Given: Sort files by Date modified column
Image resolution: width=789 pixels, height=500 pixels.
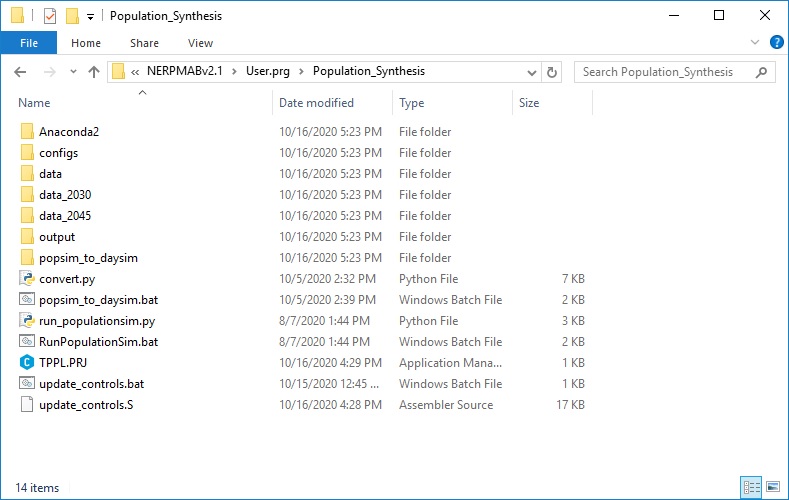Looking at the screenshot, I should [x=316, y=103].
